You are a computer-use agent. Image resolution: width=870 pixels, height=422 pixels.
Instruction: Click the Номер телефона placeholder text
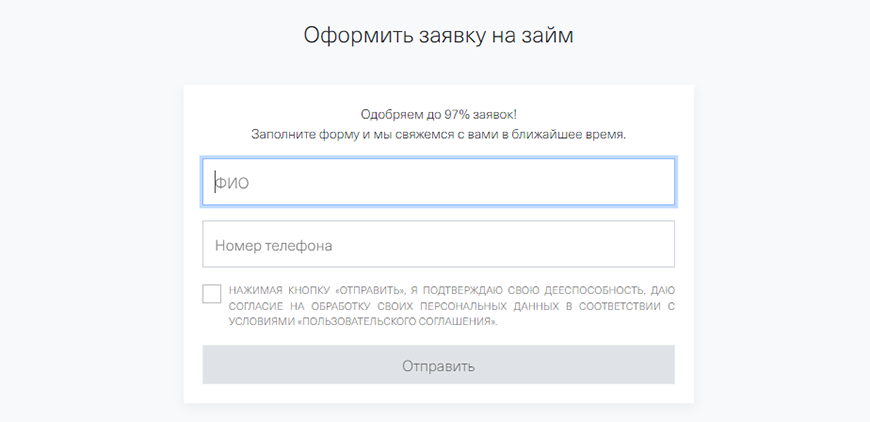point(273,245)
